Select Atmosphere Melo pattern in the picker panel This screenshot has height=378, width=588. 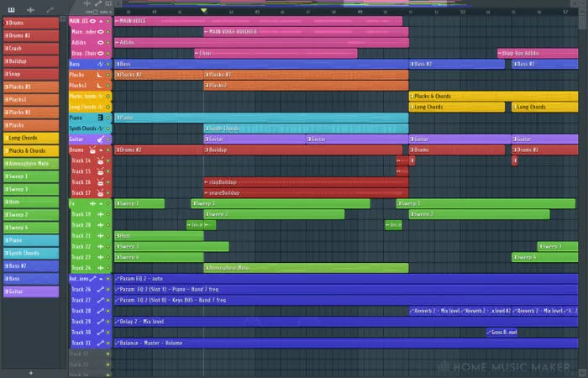[x=31, y=164]
